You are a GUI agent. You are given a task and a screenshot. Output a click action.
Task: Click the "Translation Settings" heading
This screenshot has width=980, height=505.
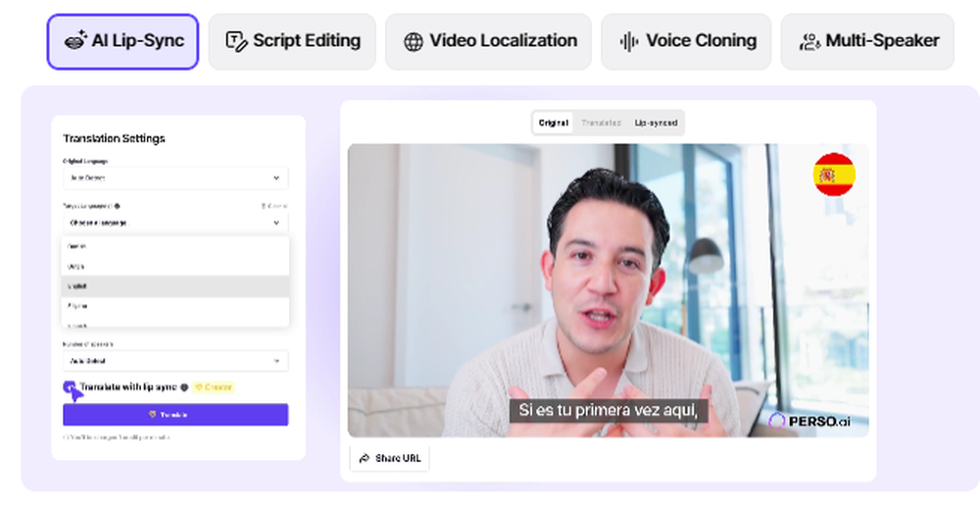pos(114,138)
